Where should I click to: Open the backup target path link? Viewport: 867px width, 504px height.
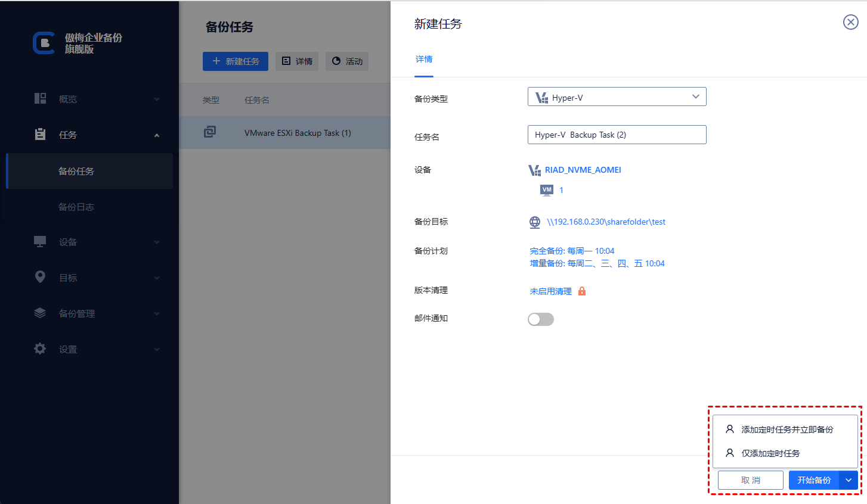pyautogui.click(x=606, y=222)
